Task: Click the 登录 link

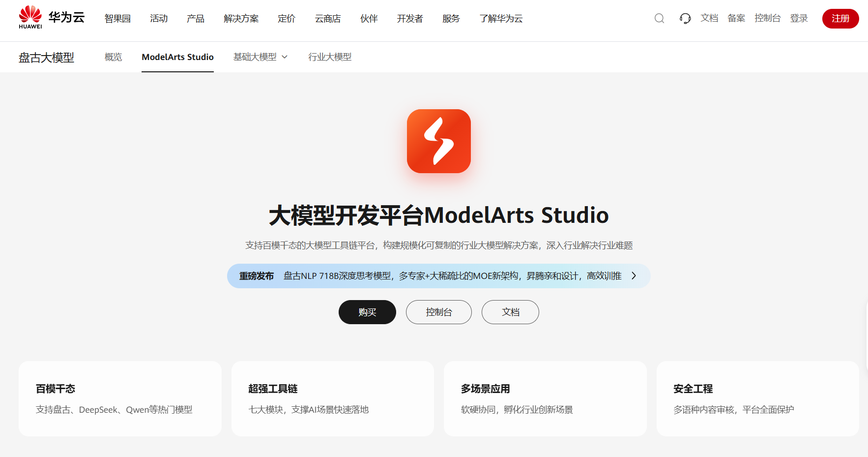Action: [799, 18]
